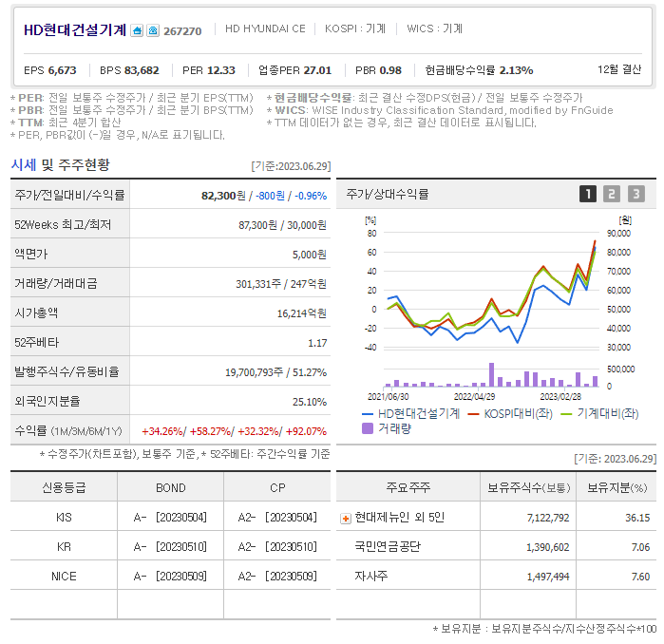Viewport: 664px width, 644px height.
Task: Click 국민연금공단 shareholder name
Action: (x=388, y=546)
